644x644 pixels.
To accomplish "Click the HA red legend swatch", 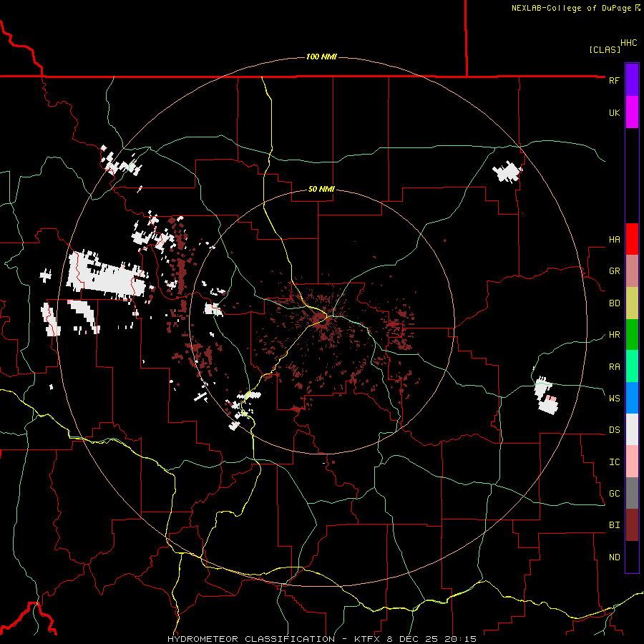I will (632, 239).
